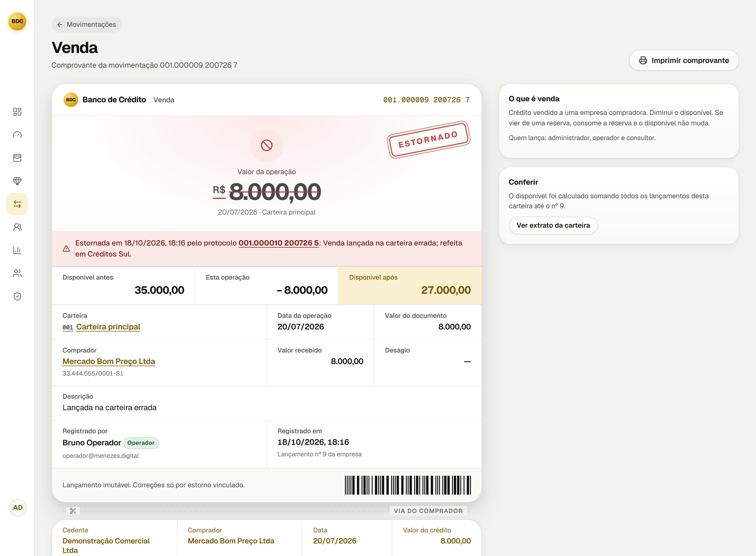The image size is (756, 556).
Task: Open the AD user avatar
Action: pyautogui.click(x=18, y=507)
